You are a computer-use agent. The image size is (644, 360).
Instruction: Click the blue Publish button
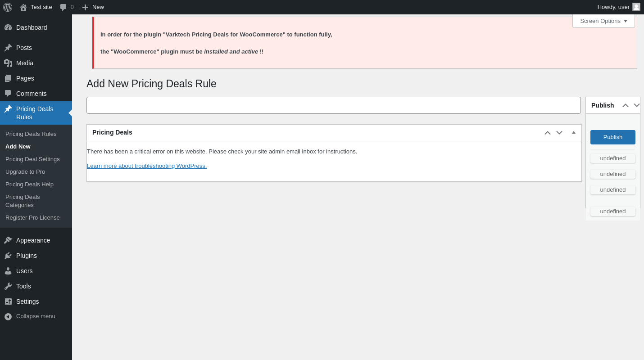tap(612, 137)
